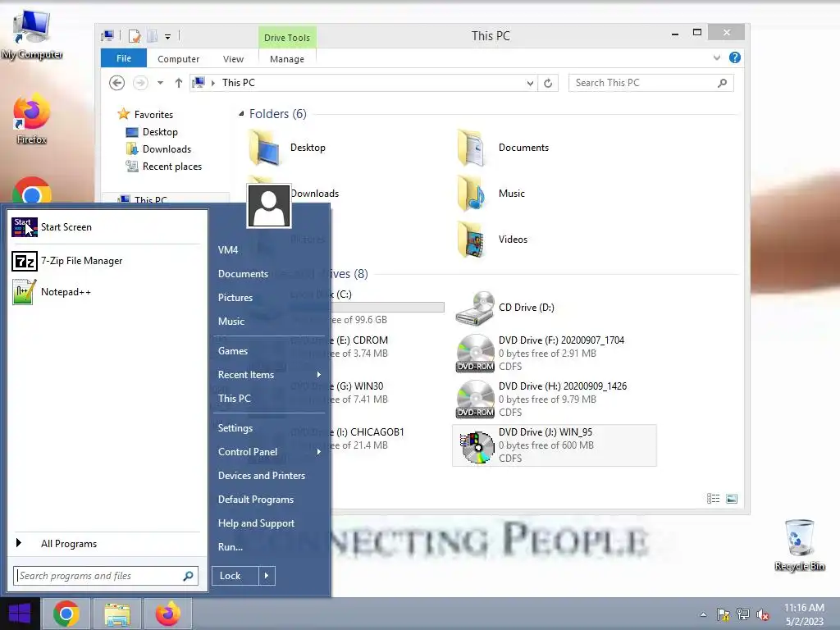This screenshot has height=630, width=840.
Task: Select Recent places under Favorites
Action: pyautogui.click(x=163, y=167)
